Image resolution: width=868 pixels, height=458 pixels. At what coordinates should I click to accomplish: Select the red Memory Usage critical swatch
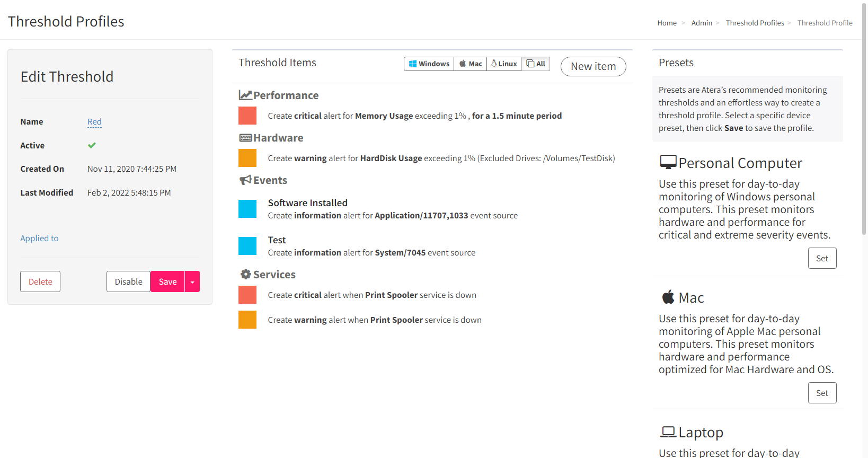tap(247, 116)
